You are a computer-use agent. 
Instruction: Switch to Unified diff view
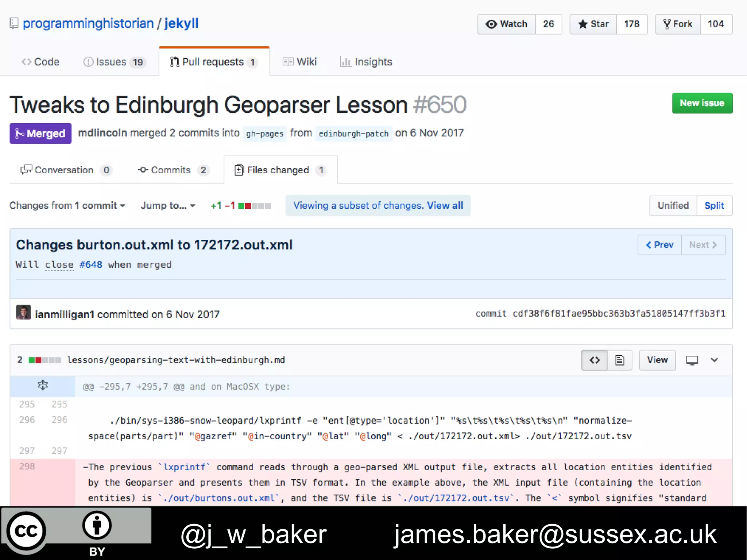(673, 206)
